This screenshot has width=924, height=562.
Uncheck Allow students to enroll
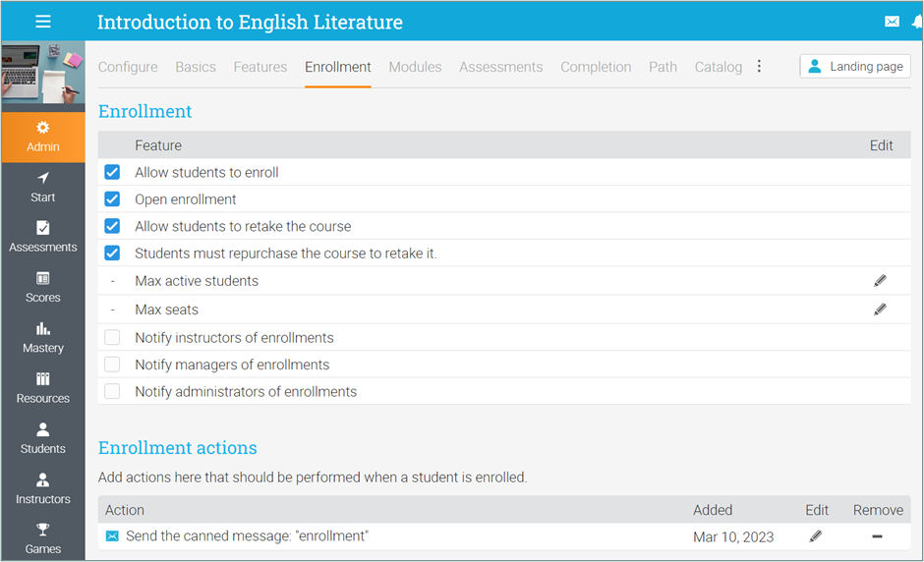112,173
